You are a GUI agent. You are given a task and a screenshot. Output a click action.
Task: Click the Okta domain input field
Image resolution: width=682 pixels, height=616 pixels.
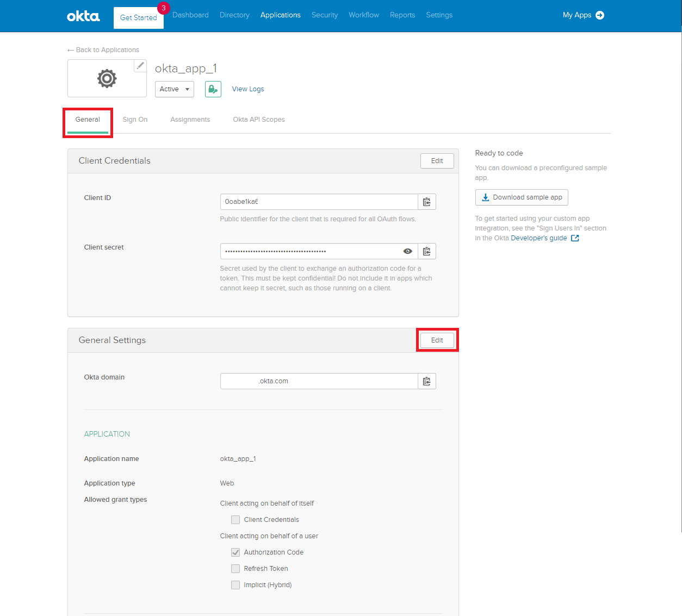tap(319, 381)
